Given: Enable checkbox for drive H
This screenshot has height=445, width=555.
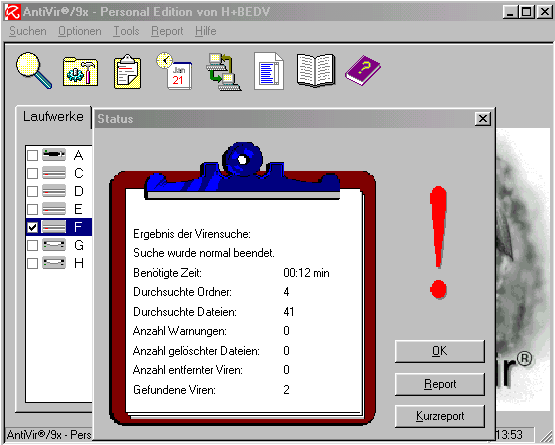Looking at the screenshot, I should coord(33,263).
